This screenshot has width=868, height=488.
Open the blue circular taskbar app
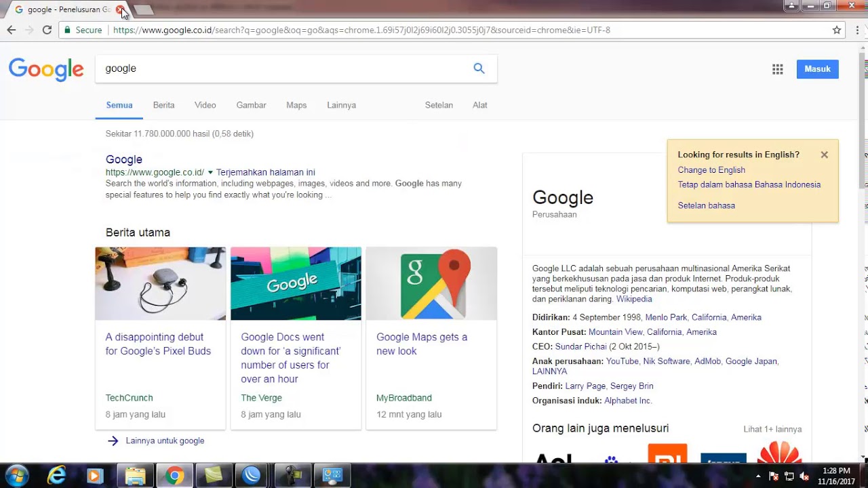click(x=252, y=476)
